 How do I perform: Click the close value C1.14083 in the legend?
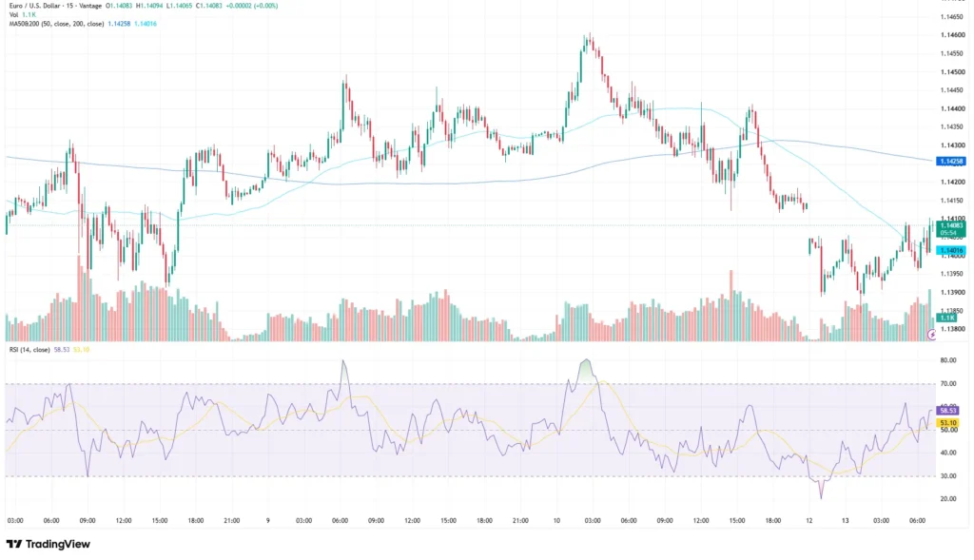tap(209, 6)
